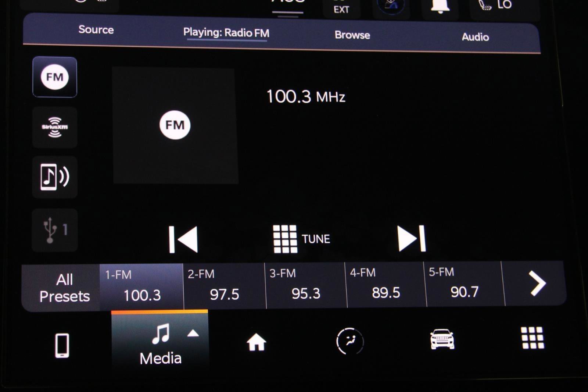
Task: Expand the Media menu arrow
Action: pos(193,334)
